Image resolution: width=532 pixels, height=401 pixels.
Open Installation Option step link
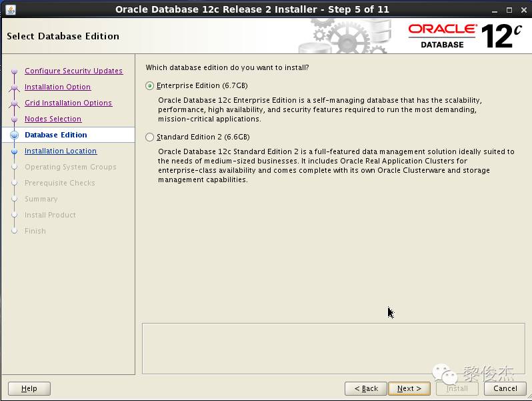click(58, 87)
